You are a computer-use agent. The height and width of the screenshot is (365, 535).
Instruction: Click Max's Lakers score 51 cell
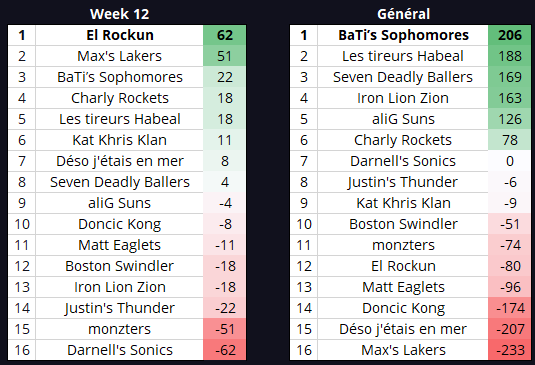coord(225,56)
